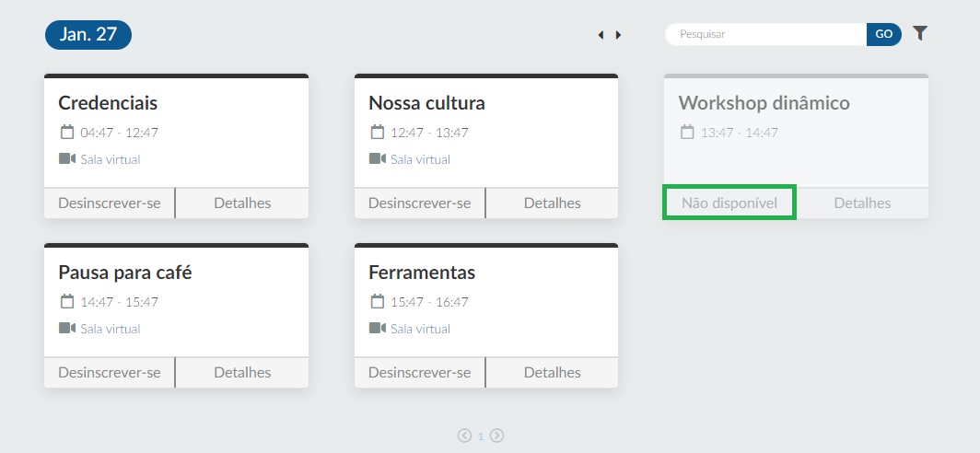980x453 pixels.
Task: Open Detalhes for Pausa para café
Action: click(x=242, y=372)
